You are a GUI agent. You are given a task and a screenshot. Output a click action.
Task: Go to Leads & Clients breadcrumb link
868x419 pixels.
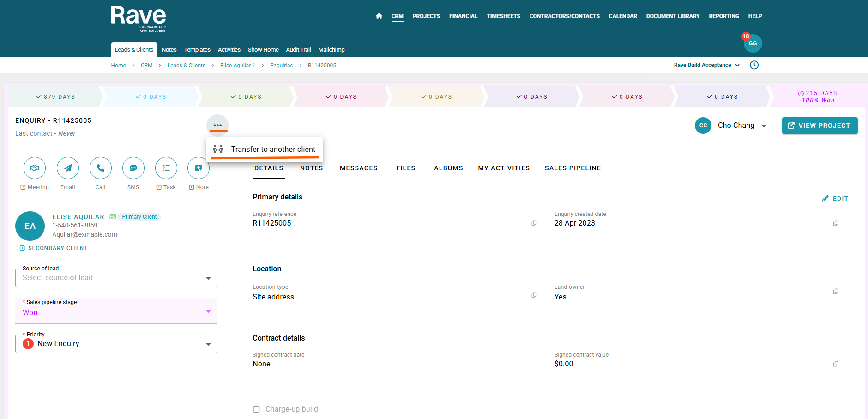(187, 66)
